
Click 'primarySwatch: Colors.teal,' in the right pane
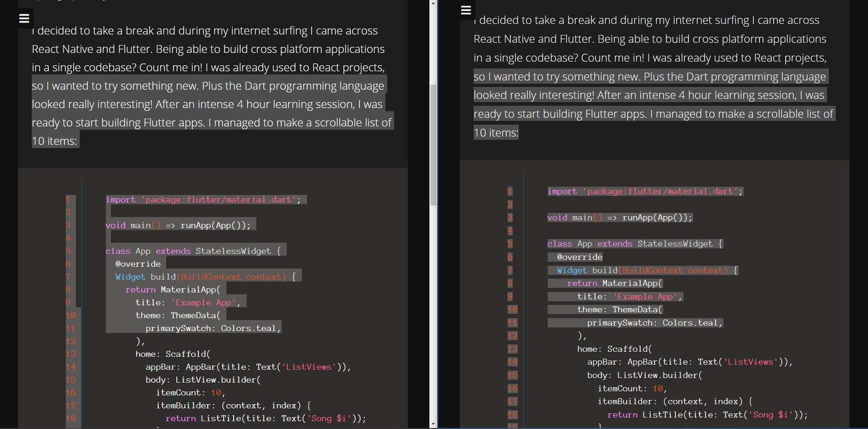click(x=655, y=323)
